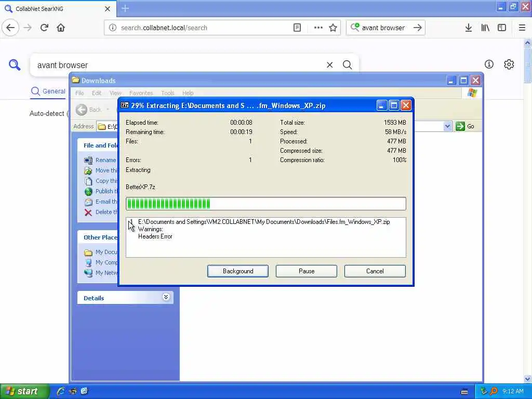Image resolution: width=532 pixels, height=399 pixels.
Task: Run the SearXNG magnifier search
Action: 347,65
